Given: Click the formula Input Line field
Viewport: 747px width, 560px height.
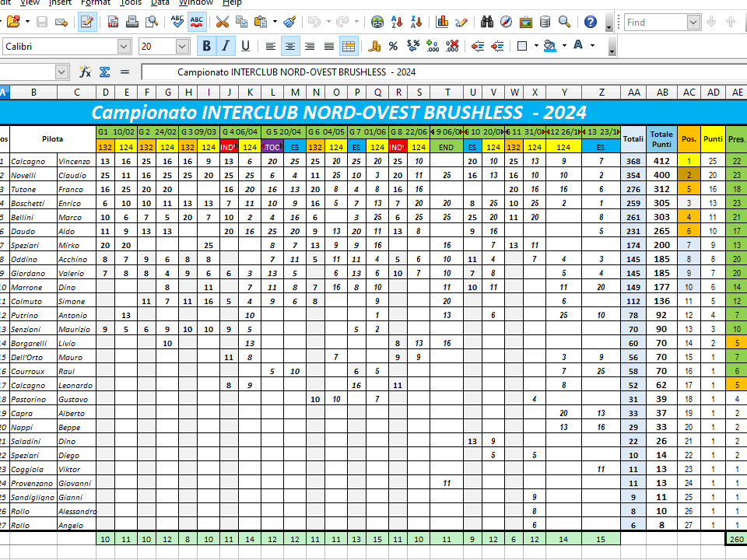Looking at the screenshot, I should coord(444,72).
